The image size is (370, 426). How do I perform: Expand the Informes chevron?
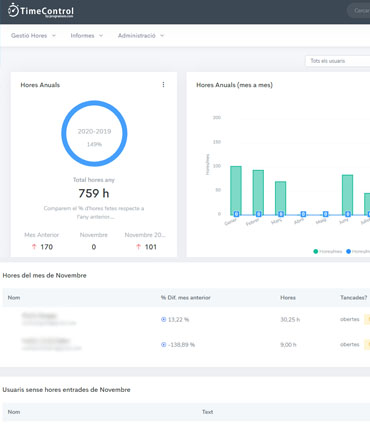point(101,36)
